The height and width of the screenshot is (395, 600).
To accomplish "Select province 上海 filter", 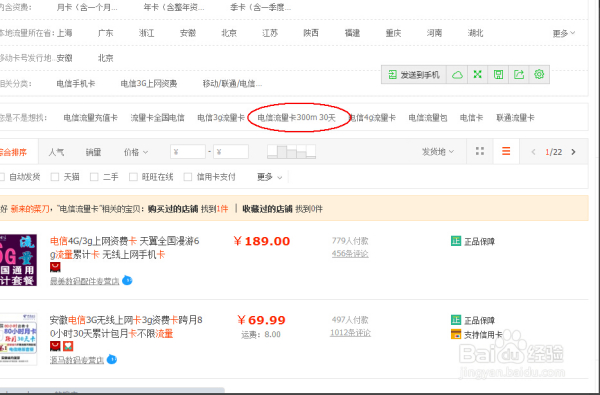I will (65, 33).
